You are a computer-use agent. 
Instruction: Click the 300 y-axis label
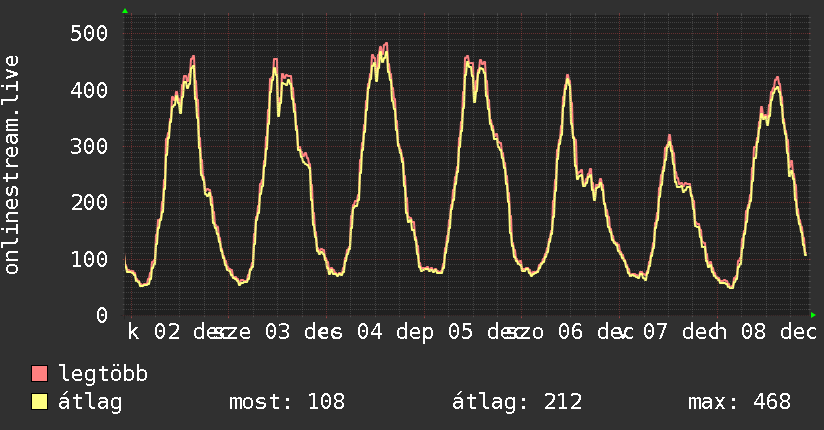[x=89, y=146]
